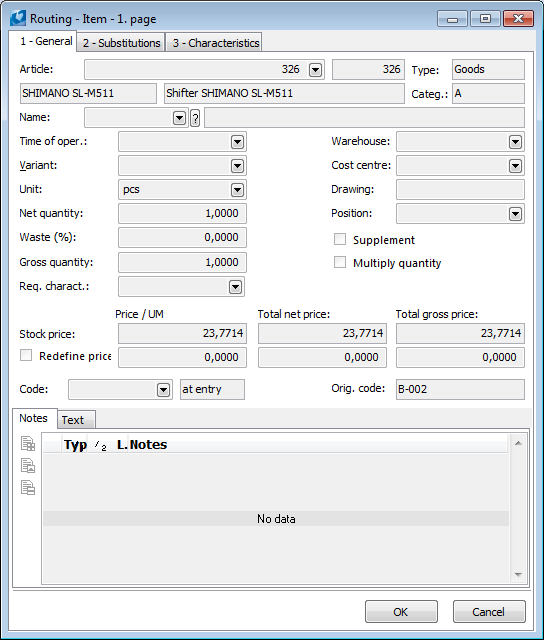Click the notes icon with picture symbol
Screen dimensions: 544x640
coord(28,466)
